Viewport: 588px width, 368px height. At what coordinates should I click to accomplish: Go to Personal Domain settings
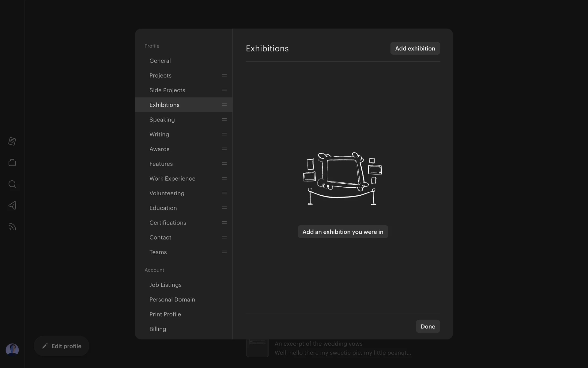coord(172,300)
